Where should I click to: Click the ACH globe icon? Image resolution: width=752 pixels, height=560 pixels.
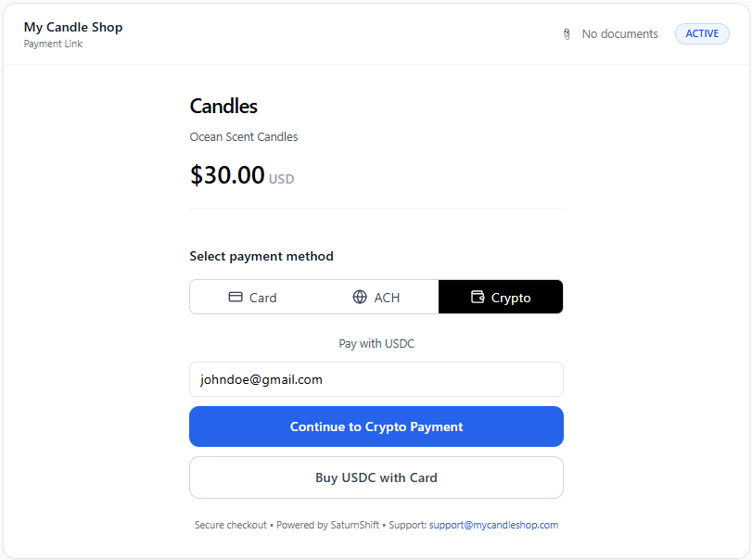click(x=360, y=298)
